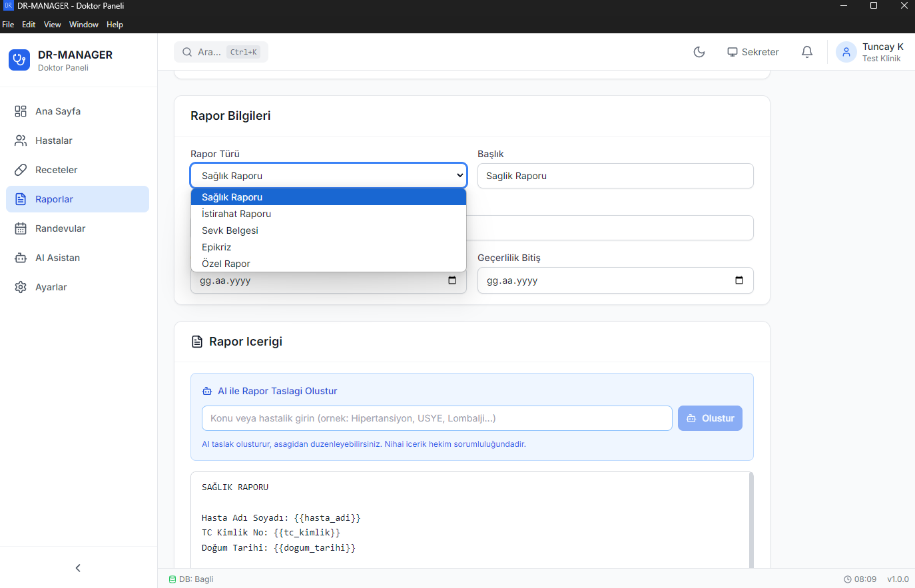
Task: Toggle dark mode with the moon icon
Action: tap(699, 52)
